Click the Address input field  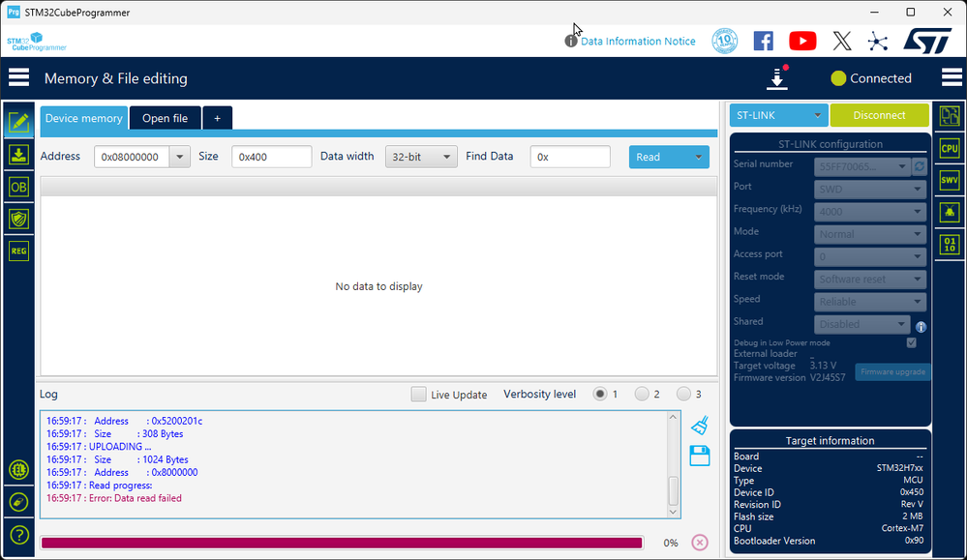132,157
